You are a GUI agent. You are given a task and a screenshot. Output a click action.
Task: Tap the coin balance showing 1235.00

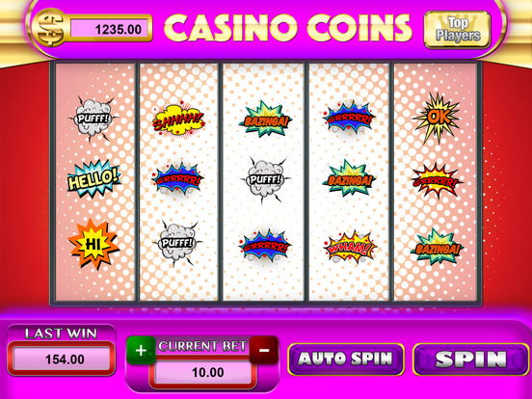pyautogui.click(x=110, y=29)
